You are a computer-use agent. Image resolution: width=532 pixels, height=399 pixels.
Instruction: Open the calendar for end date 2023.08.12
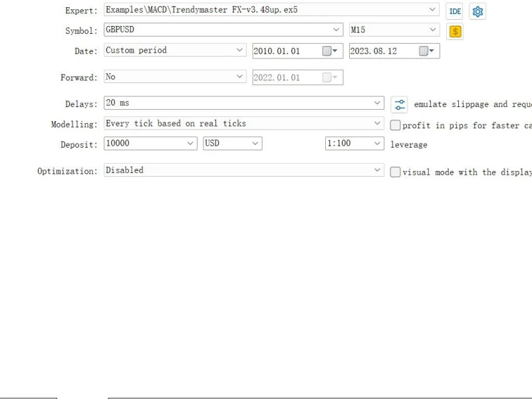[x=426, y=51]
